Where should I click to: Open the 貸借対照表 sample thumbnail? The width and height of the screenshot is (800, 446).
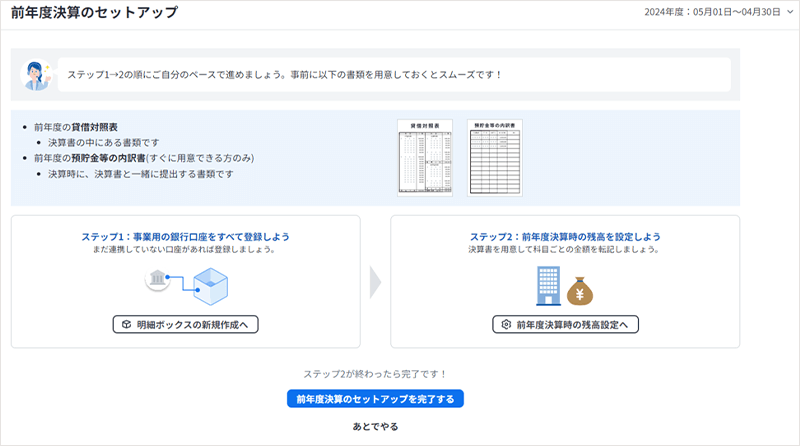(x=425, y=158)
